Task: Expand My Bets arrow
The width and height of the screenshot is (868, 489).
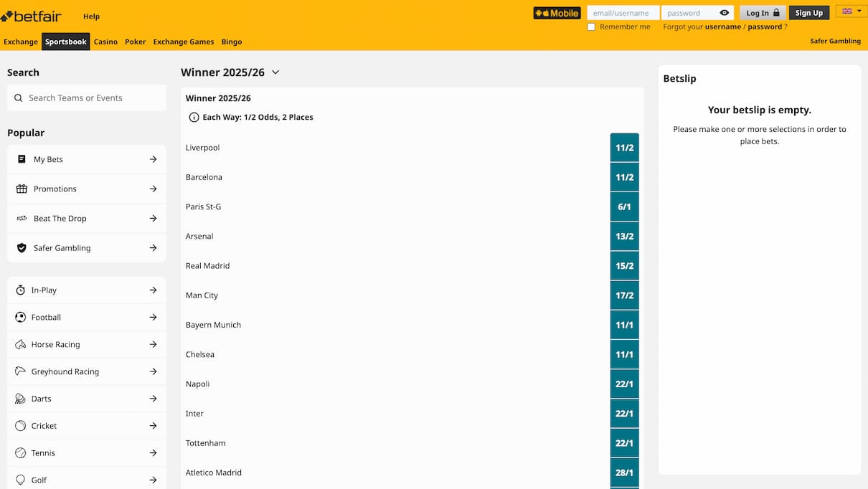Action: point(153,159)
